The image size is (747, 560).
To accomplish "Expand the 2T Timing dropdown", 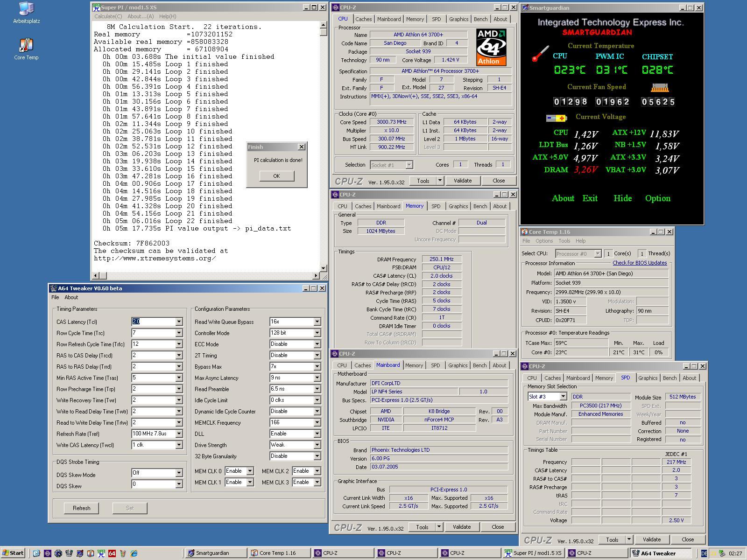I will pos(317,355).
